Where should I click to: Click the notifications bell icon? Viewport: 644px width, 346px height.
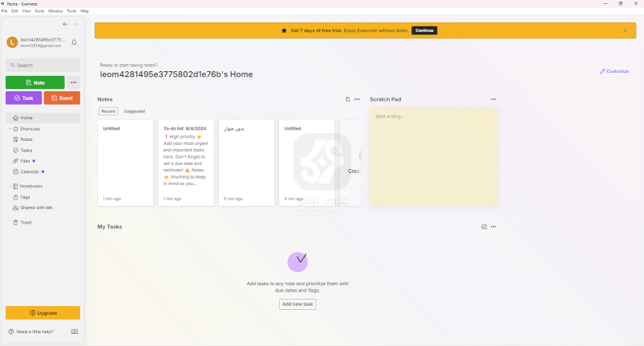(x=74, y=42)
